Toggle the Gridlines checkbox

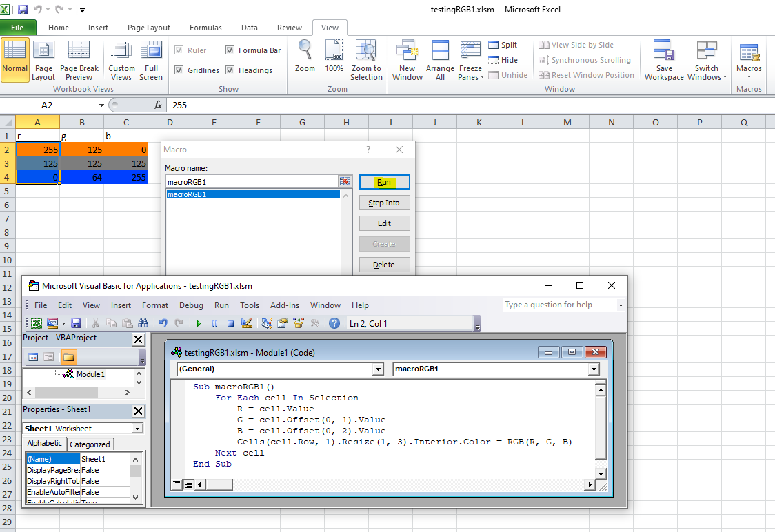coord(179,70)
